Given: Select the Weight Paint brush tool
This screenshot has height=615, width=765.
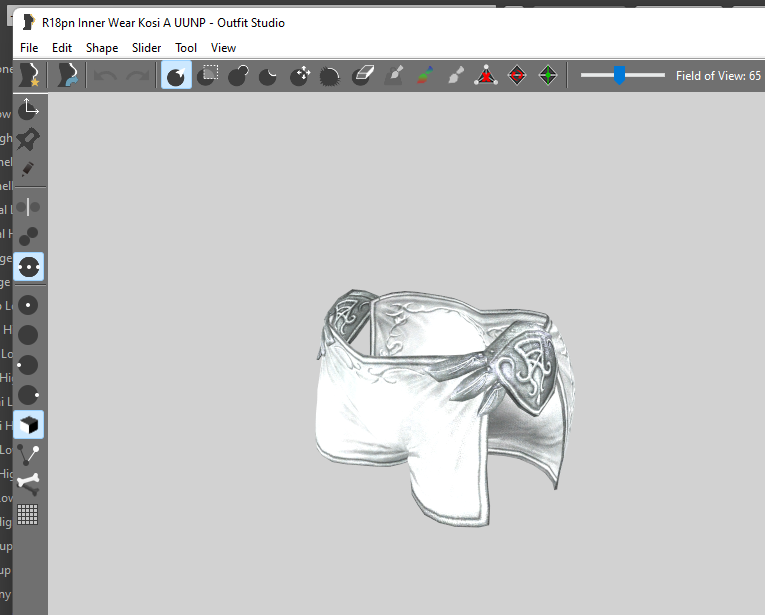Looking at the screenshot, I should pyautogui.click(x=394, y=75).
